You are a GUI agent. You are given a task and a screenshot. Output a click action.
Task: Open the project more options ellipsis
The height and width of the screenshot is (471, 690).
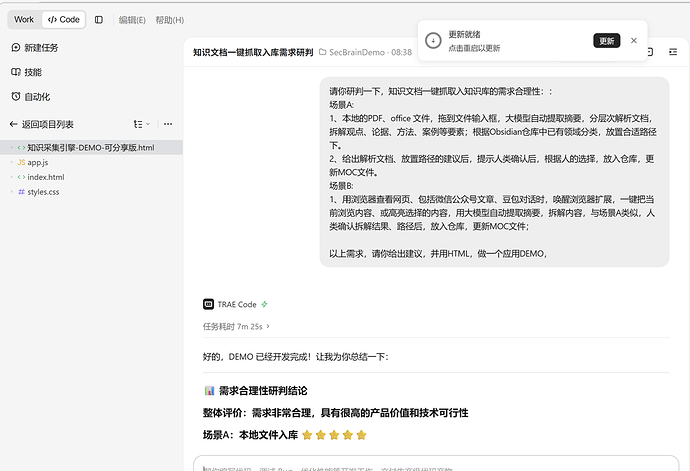coord(168,125)
